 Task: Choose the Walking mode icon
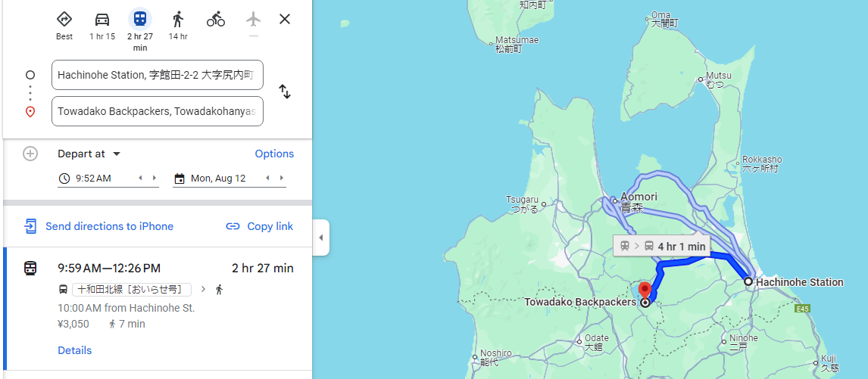point(178,20)
